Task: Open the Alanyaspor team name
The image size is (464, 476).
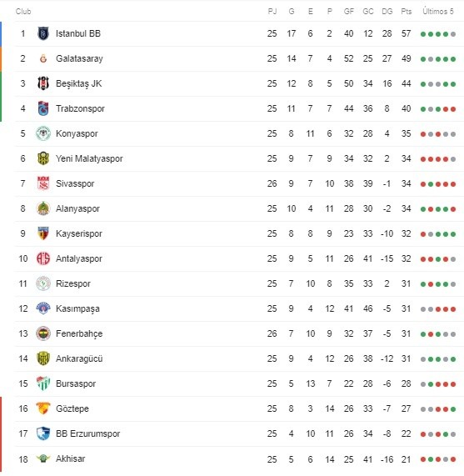Action: pyautogui.click(x=77, y=208)
